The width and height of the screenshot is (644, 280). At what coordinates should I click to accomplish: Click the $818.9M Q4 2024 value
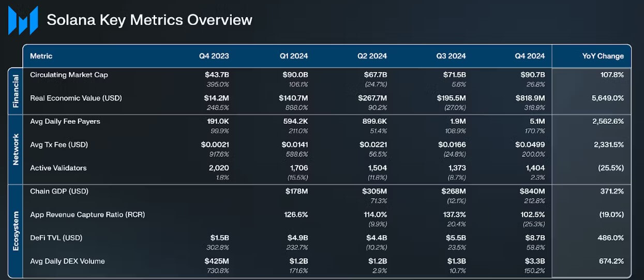530,98
